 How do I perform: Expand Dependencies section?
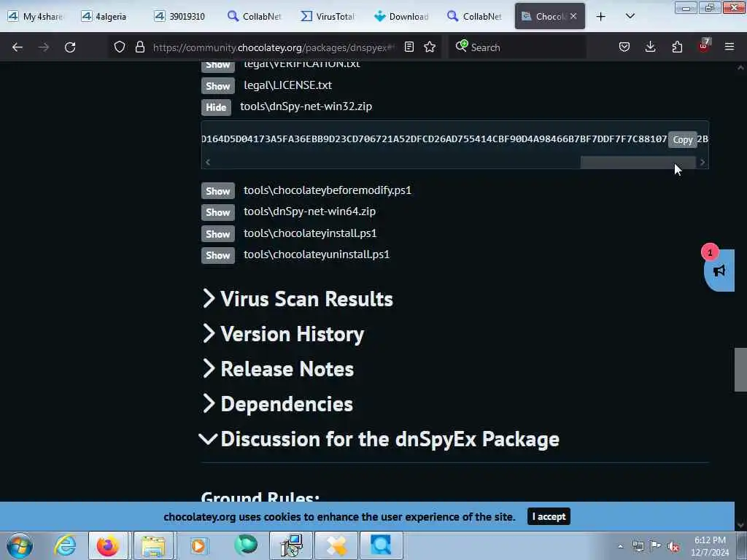(x=278, y=404)
